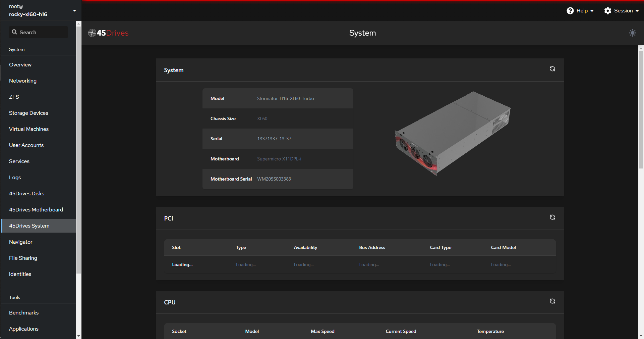The height and width of the screenshot is (339, 644).
Task: Open Applications under Tools
Action: (x=39, y=329)
